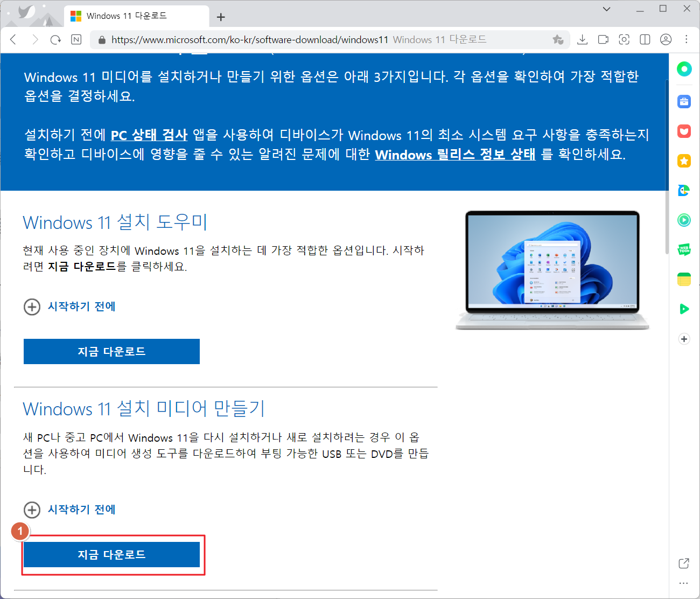The width and height of the screenshot is (700, 599).
Task: Open a new tab with plus button
Action: 221,17
